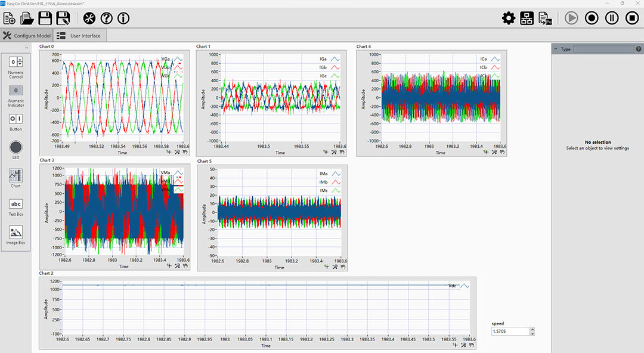Viewport: 644px width, 353px height.
Task: Create a new DeskSim project file
Action: (x=9, y=18)
